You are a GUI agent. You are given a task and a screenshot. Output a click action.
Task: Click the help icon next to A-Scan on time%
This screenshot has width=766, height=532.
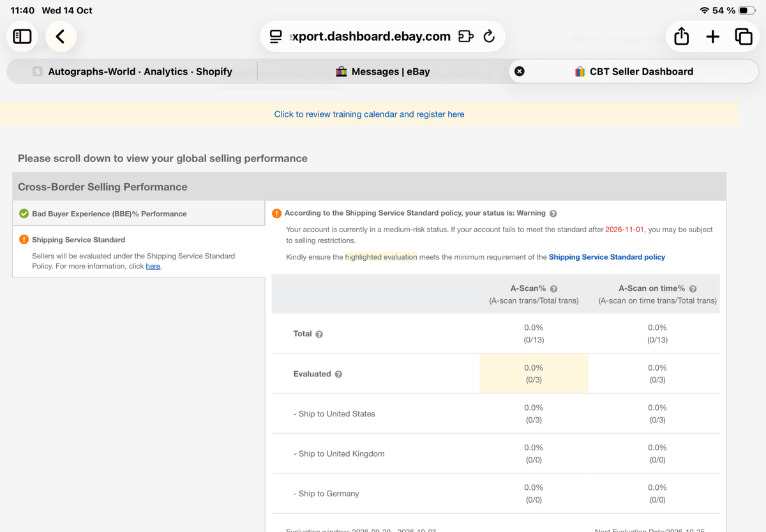693,289
